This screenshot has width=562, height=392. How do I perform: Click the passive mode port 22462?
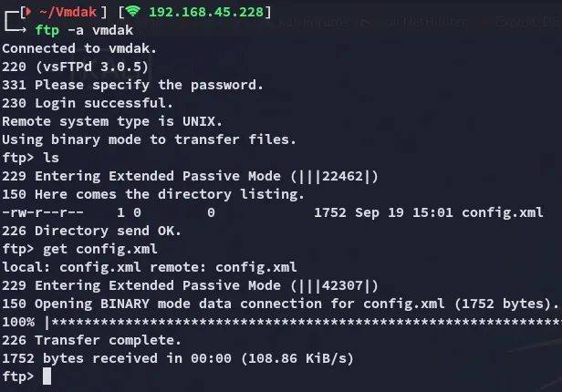pyautogui.click(x=342, y=176)
